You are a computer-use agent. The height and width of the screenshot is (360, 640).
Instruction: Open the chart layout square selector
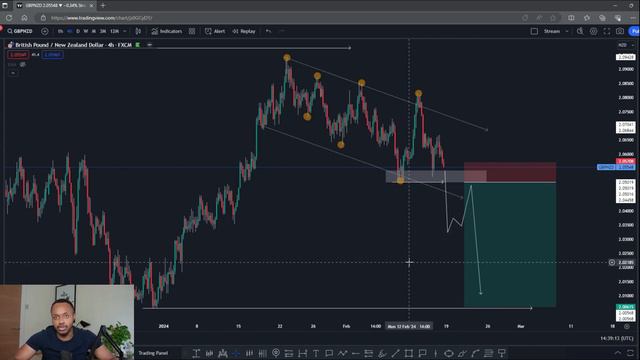pyautogui.click(x=534, y=31)
